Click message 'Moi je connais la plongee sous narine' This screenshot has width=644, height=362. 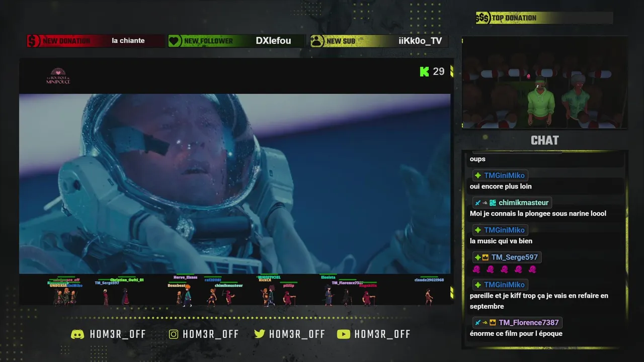538,214
